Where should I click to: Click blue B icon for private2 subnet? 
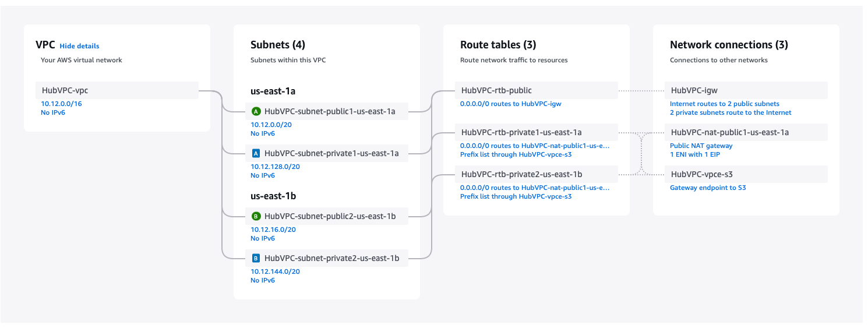[256, 258]
